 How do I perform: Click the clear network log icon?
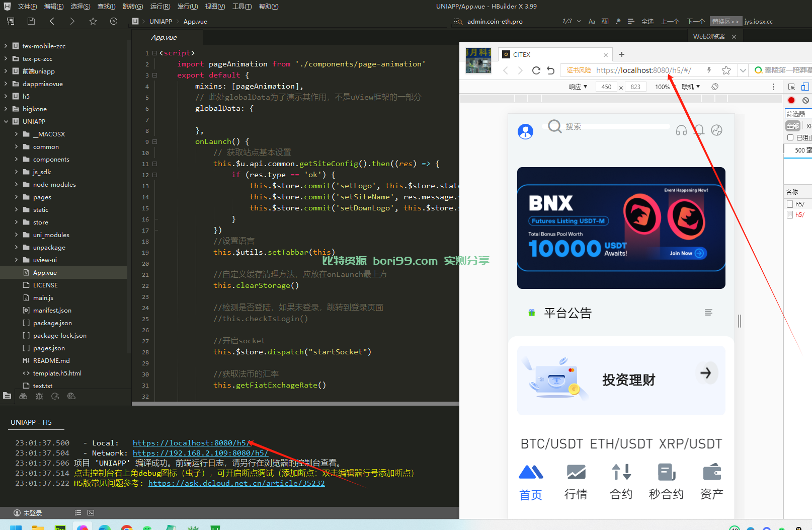tap(805, 100)
